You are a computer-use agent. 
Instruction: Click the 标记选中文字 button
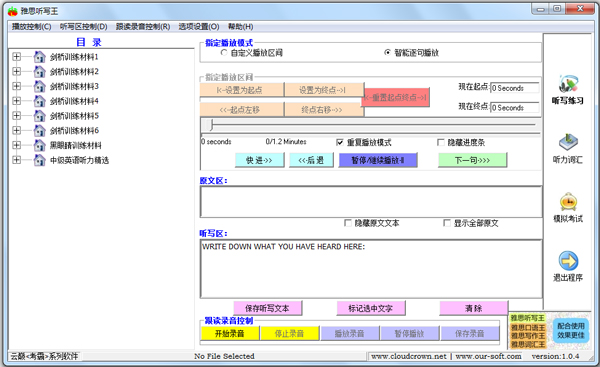coord(370,308)
